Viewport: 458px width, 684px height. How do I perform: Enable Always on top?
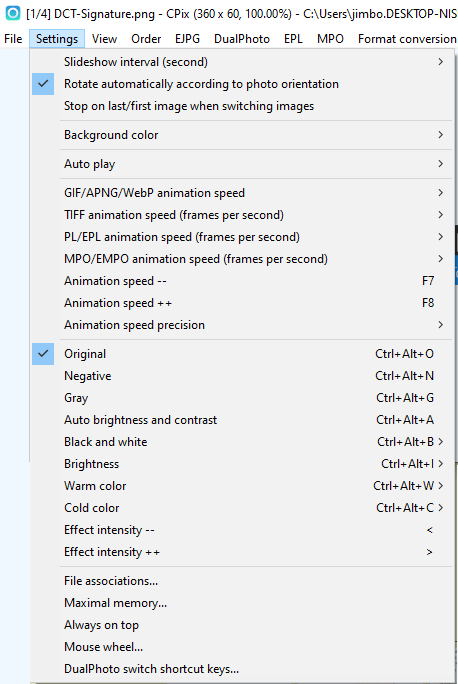[x=242, y=625]
